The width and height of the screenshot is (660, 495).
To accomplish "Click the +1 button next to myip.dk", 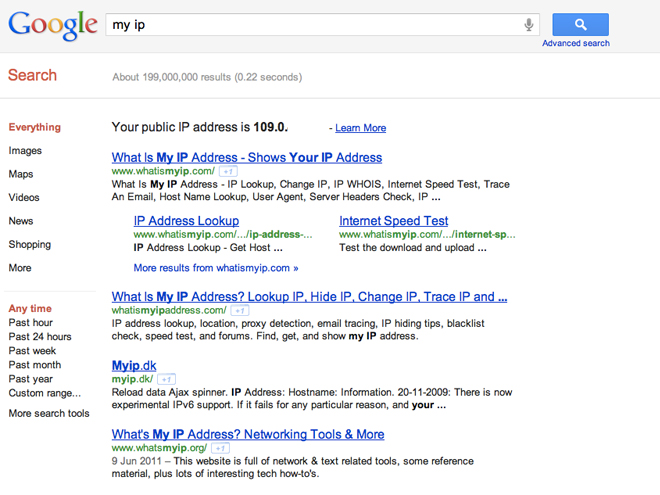I will pyautogui.click(x=166, y=379).
